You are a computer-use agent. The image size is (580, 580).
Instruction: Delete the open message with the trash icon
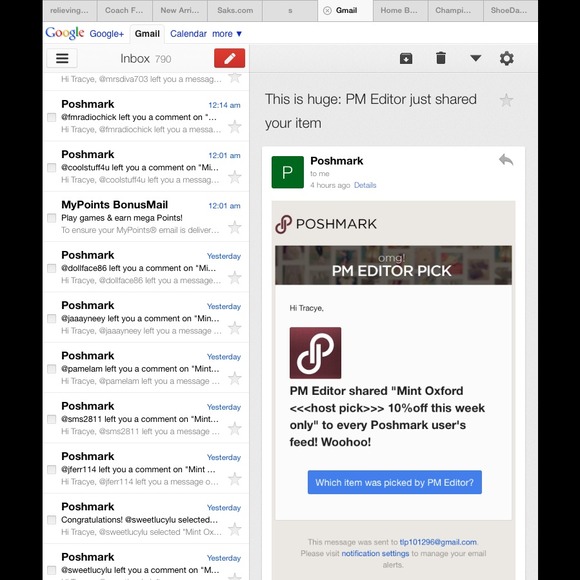[x=441, y=58]
